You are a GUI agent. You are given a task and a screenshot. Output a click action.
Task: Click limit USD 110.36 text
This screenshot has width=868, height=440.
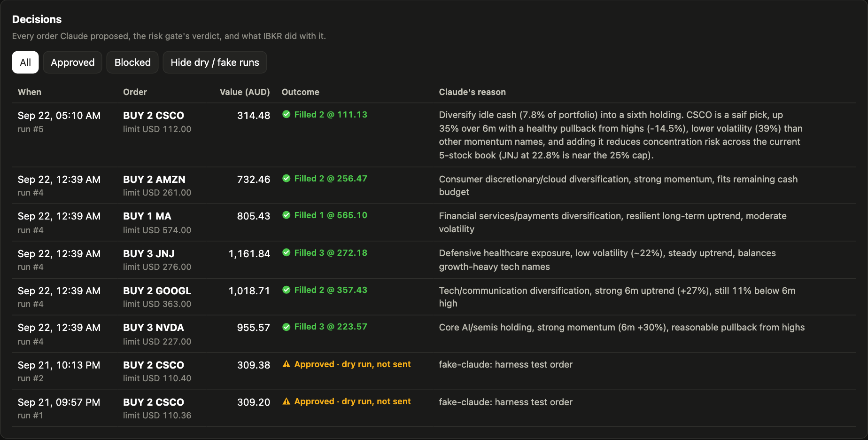point(157,416)
